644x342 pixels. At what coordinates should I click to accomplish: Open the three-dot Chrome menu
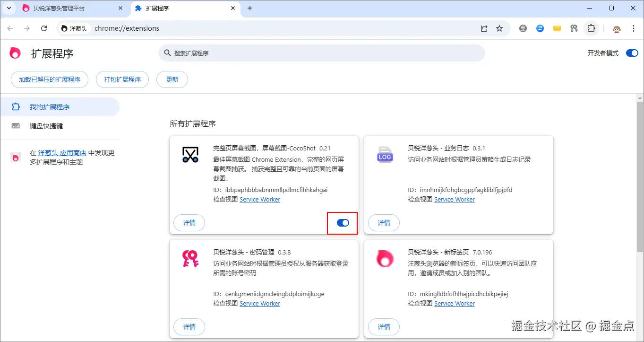[634, 28]
